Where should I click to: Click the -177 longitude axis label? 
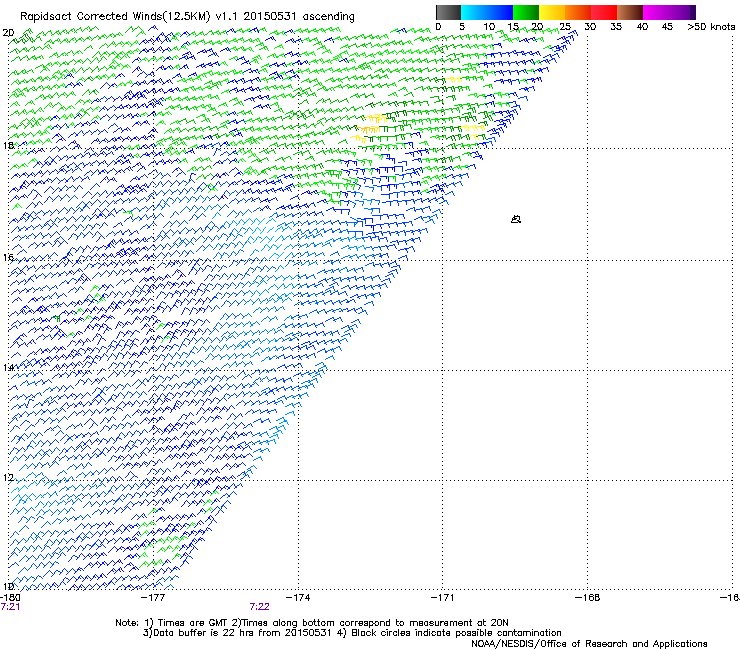[153, 597]
